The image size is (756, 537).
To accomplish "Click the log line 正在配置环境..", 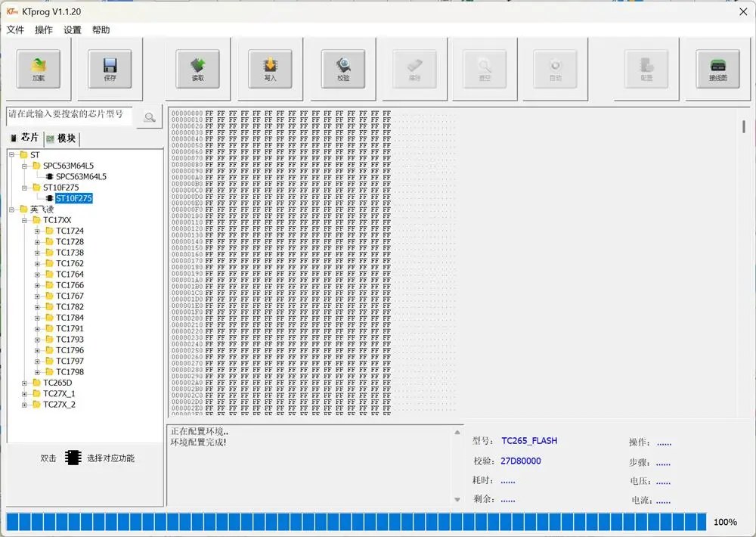I will coord(199,431).
